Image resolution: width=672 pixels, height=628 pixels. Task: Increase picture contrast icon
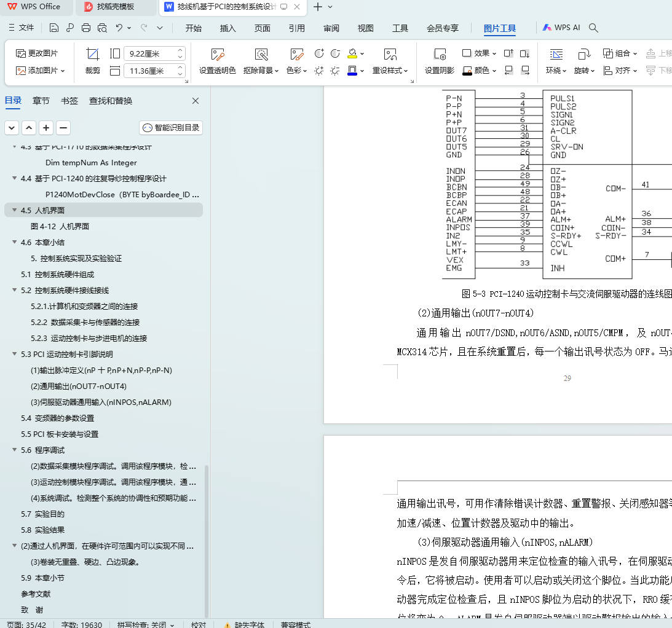(319, 53)
